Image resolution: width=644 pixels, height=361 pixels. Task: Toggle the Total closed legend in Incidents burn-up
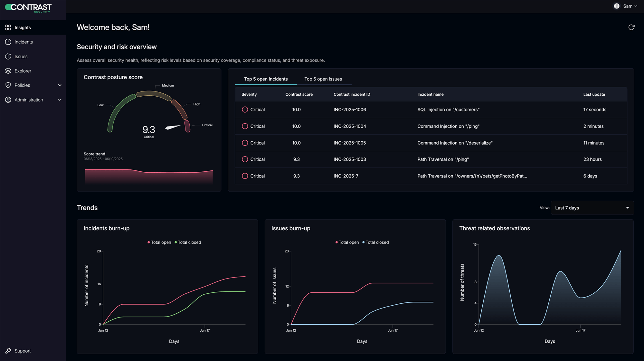[188, 242]
